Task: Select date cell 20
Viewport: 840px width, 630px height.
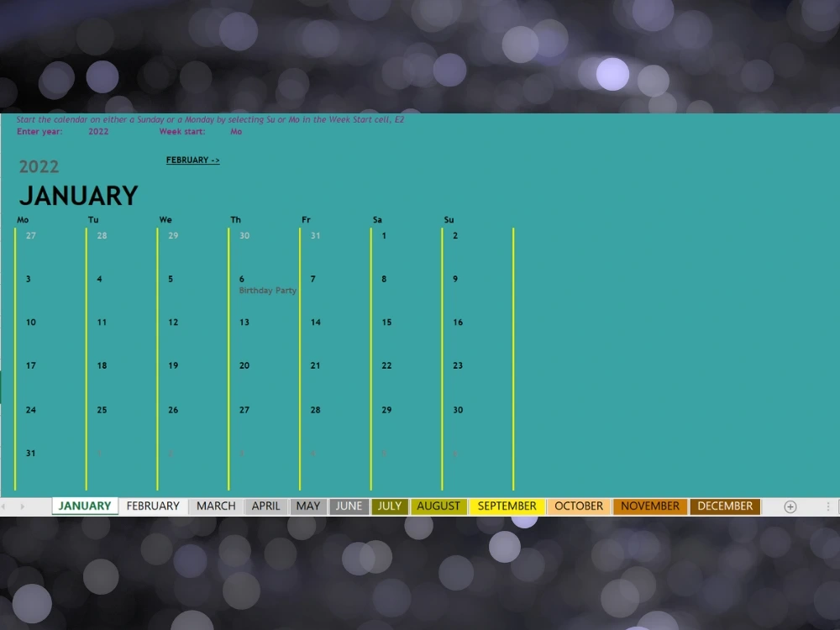Action: pos(244,365)
